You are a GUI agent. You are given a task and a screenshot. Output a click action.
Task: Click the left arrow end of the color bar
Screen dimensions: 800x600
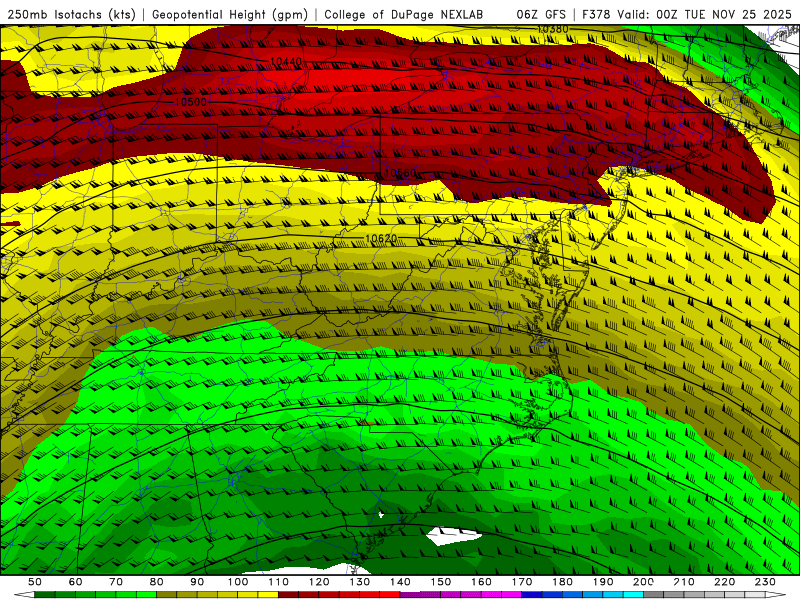pos(24,595)
